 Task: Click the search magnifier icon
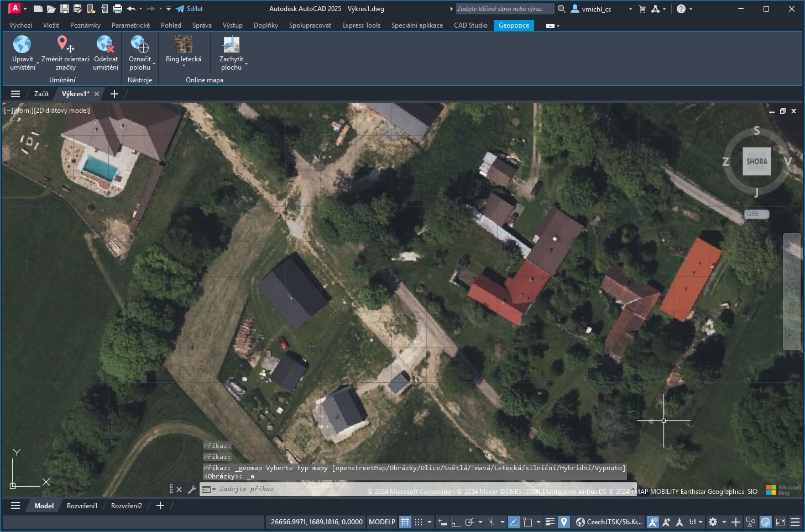point(561,9)
